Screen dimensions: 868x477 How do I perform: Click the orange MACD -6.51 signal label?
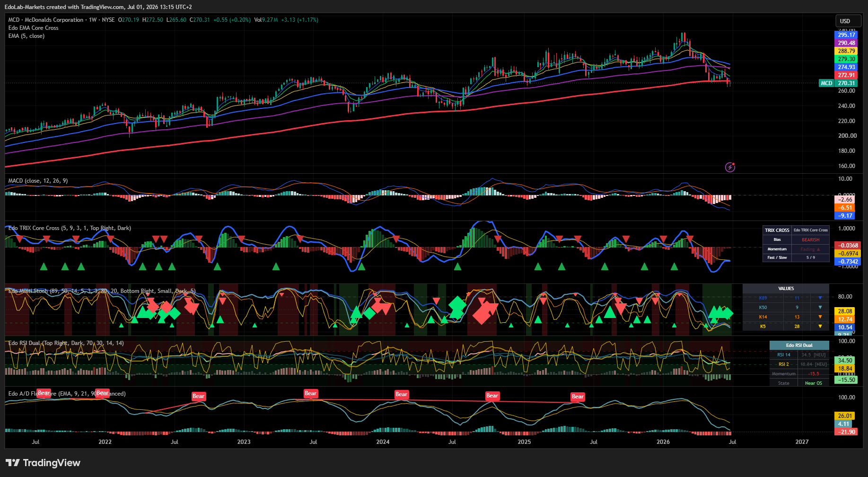(845, 208)
